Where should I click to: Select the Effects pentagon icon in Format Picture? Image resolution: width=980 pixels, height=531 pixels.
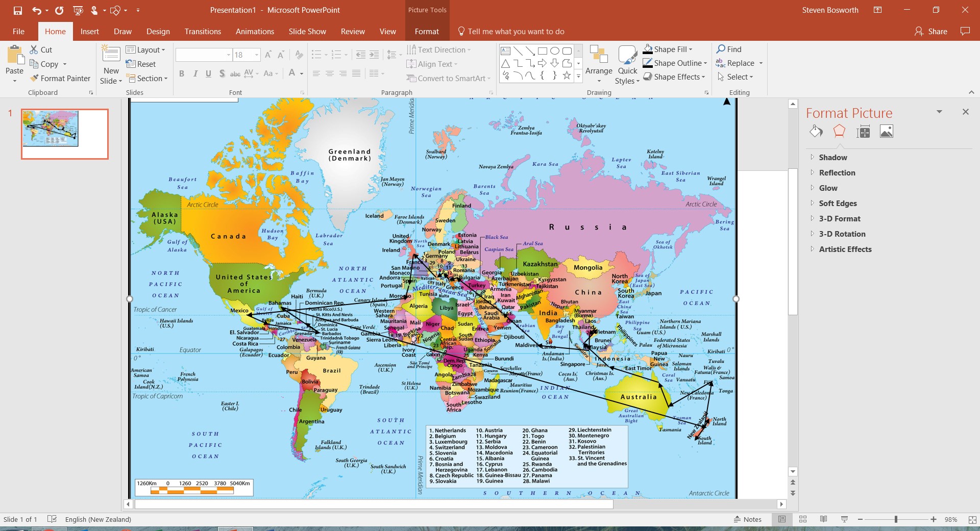click(839, 132)
